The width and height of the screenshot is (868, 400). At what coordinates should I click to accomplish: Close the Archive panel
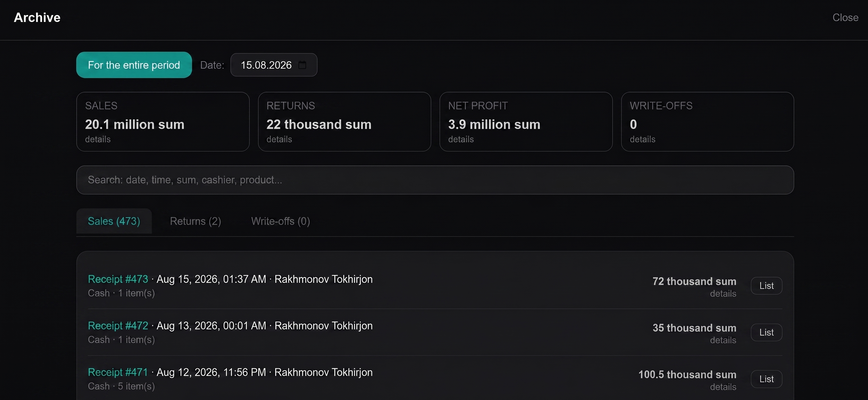(845, 18)
